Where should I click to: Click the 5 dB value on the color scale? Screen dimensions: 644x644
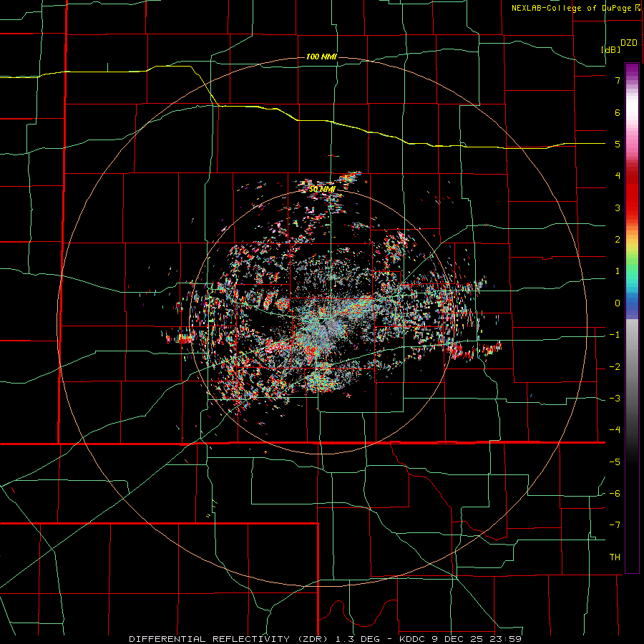pyautogui.click(x=618, y=144)
